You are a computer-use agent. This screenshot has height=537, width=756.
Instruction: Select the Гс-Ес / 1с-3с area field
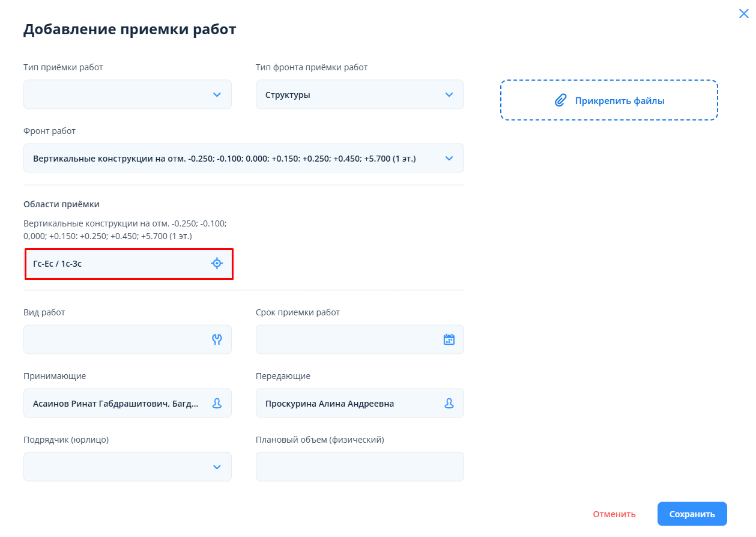click(x=114, y=264)
